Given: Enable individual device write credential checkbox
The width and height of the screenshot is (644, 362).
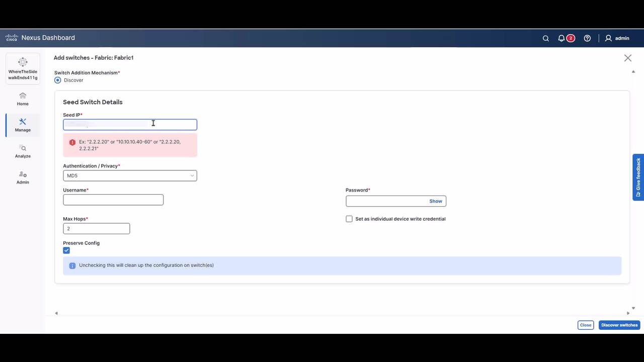Looking at the screenshot, I should click(349, 219).
